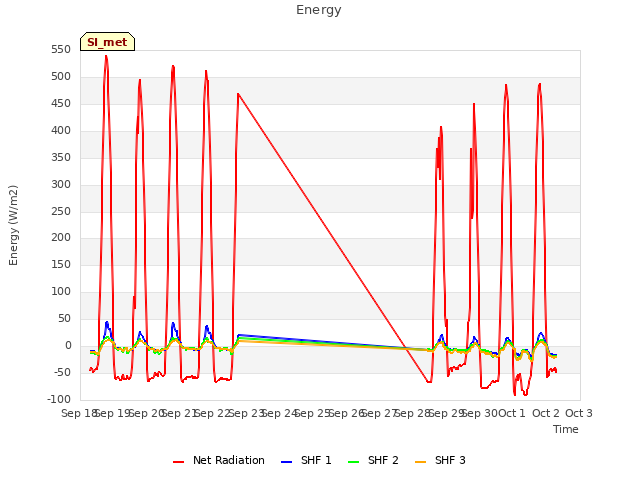Click the 500 y-axis label
Image resolution: width=640 pixels, height=480 pixels.
(x=61, y=76)
